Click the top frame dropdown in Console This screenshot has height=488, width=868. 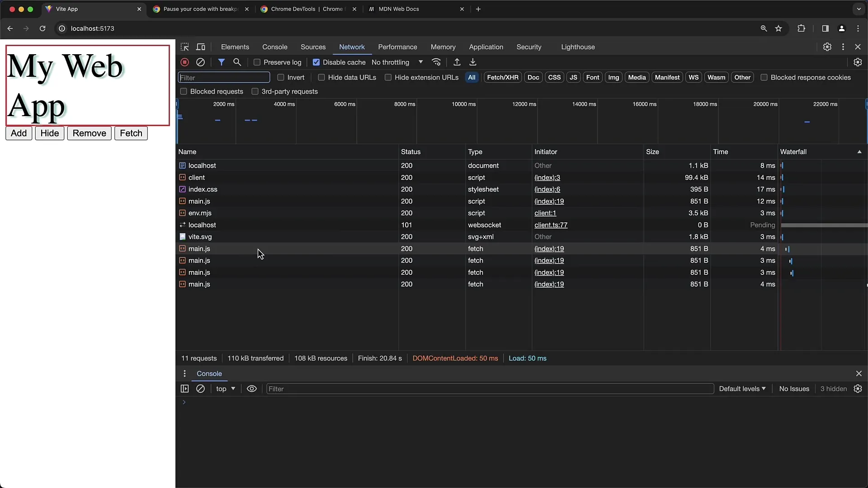point(225,389)
